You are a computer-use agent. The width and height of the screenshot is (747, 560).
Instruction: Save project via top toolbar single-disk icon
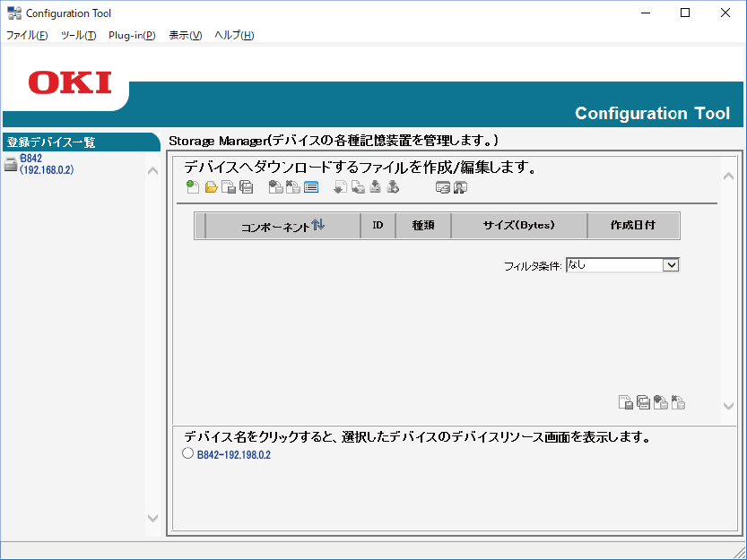click(229, 187)
